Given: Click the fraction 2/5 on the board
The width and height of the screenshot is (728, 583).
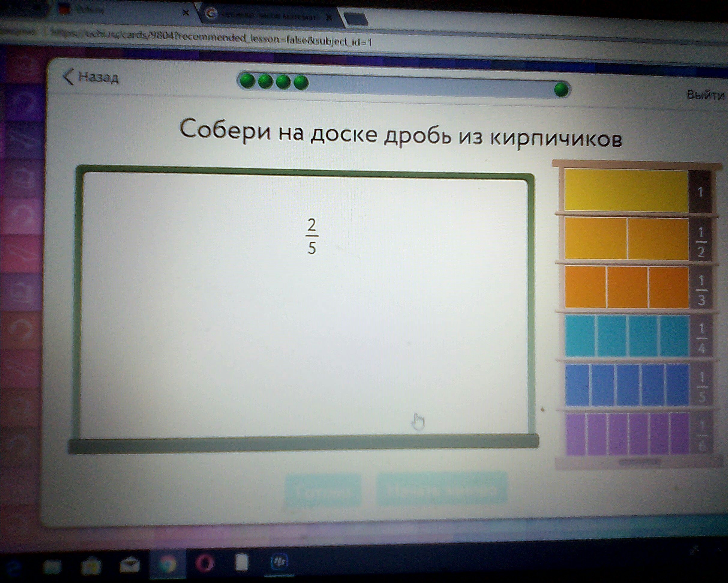Looking at the screenshot, I should (x=312, y=236).
